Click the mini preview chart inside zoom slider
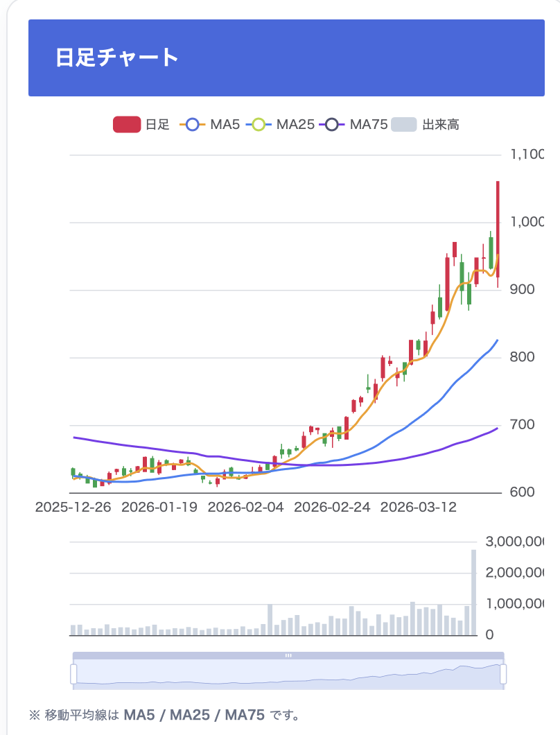Image resolution: width=560 pixels, height=735 pixels. [x=288, y=675]
